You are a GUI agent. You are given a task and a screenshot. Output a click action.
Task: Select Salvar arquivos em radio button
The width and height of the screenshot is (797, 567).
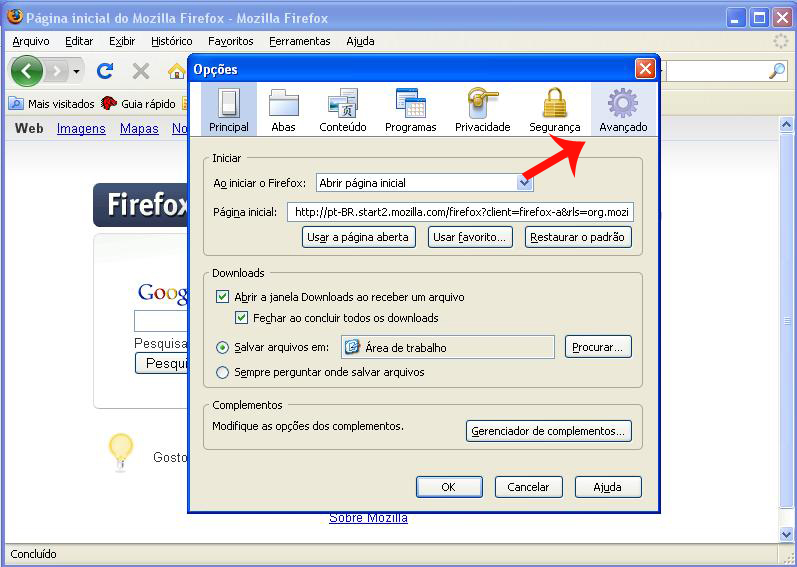click(x=222, y=348)
